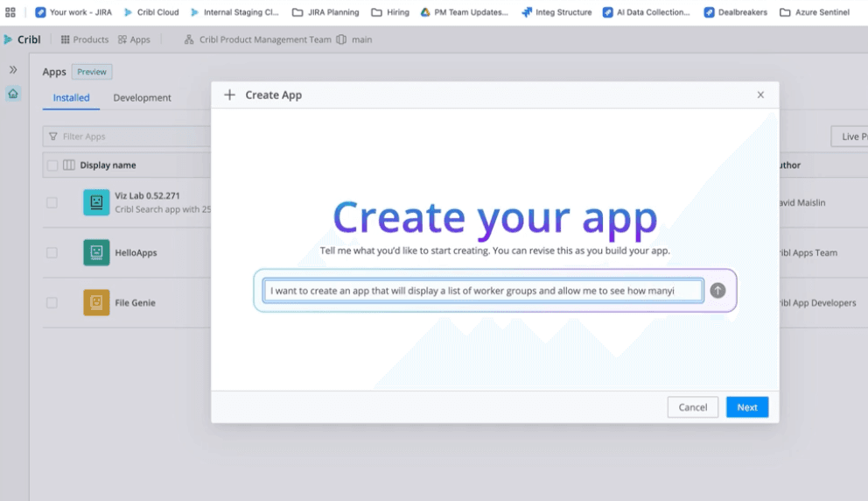This screenshot has height=501, width=868.
Task: Cancel the Create App dialog
Action: [692, 407]
